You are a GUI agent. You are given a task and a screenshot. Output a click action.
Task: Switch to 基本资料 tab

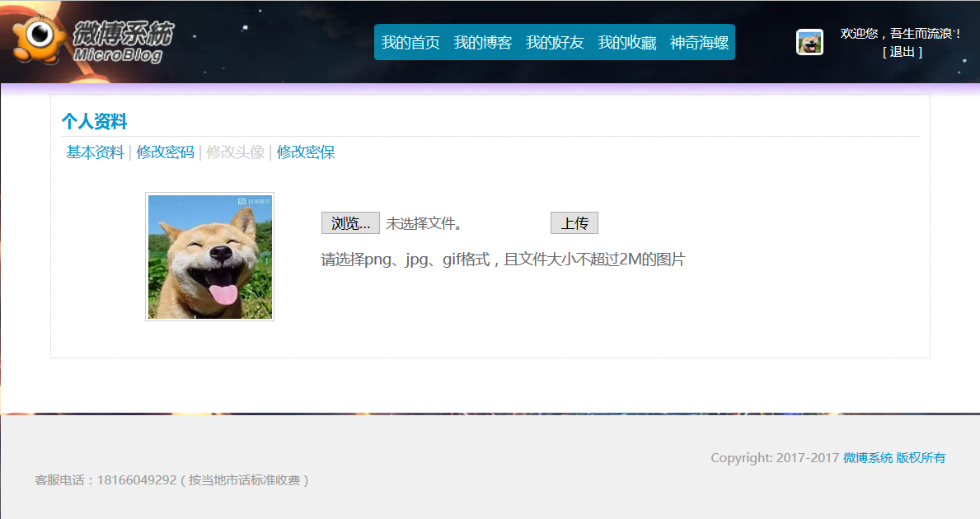click(95, 152)
